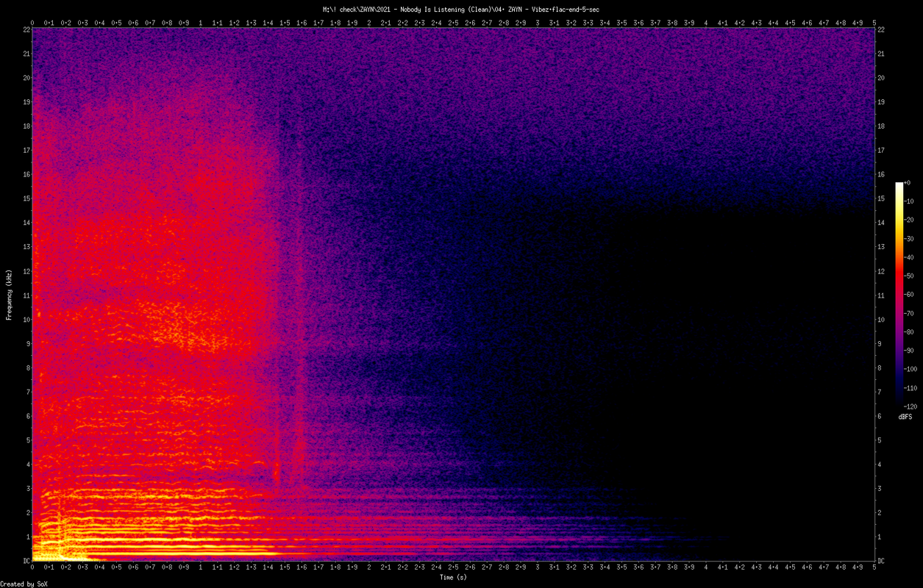
Task: Click the '1' tick on the right frequency axis
Action: tap(880, 537)
